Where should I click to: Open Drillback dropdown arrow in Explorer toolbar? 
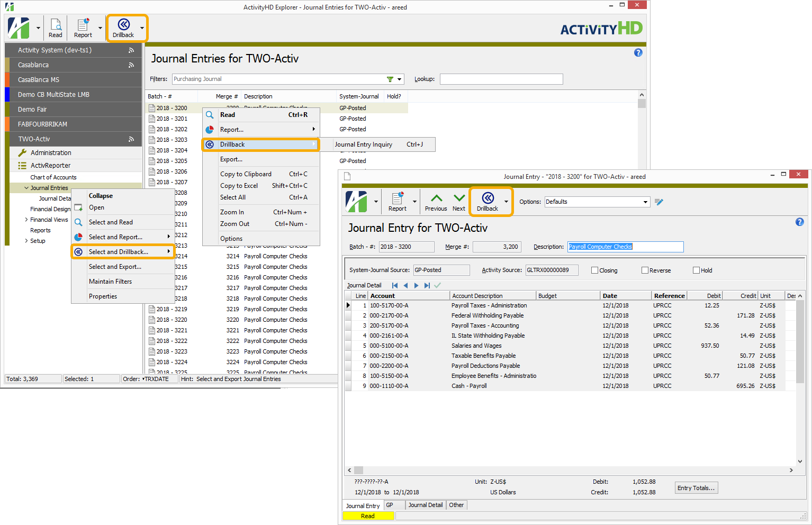pos(142,28)
